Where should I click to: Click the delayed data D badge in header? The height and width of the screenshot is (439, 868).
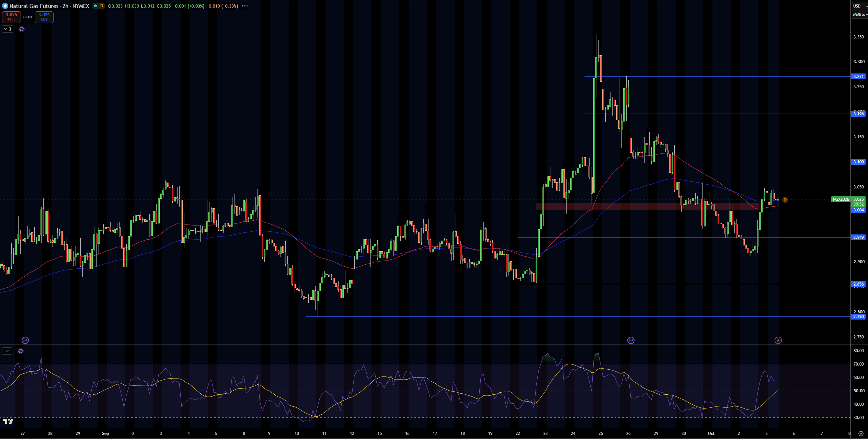tap(102, 6)
